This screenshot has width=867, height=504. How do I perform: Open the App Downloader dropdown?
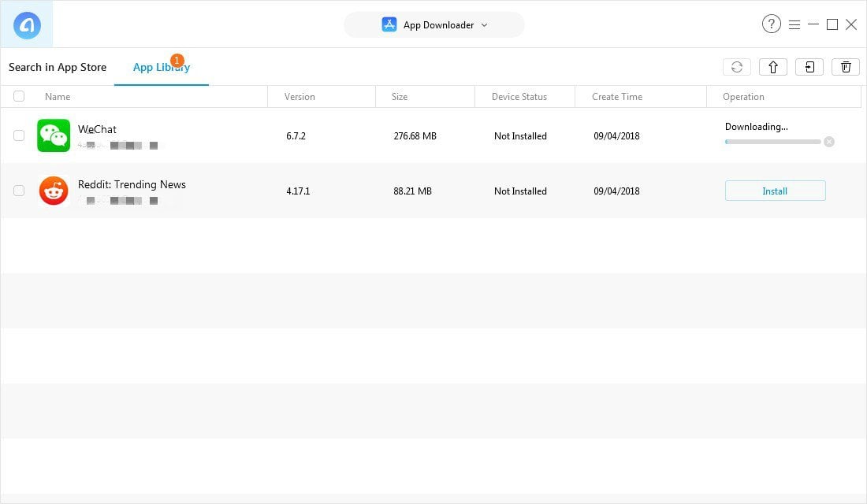(434, 25)
